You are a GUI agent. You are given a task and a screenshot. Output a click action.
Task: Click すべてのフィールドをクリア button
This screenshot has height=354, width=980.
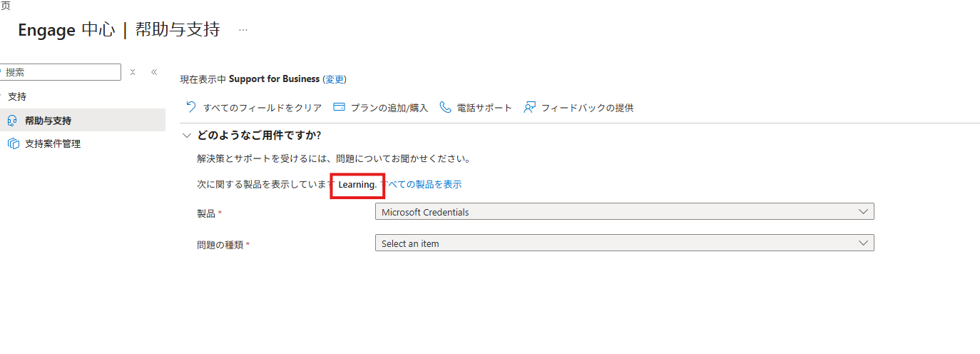tap(254, 107)
